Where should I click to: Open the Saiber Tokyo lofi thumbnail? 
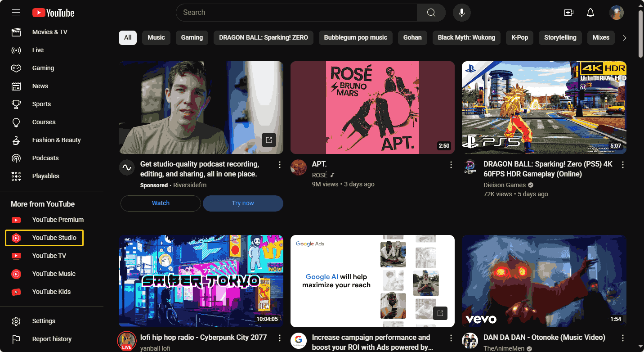(201, 281)
